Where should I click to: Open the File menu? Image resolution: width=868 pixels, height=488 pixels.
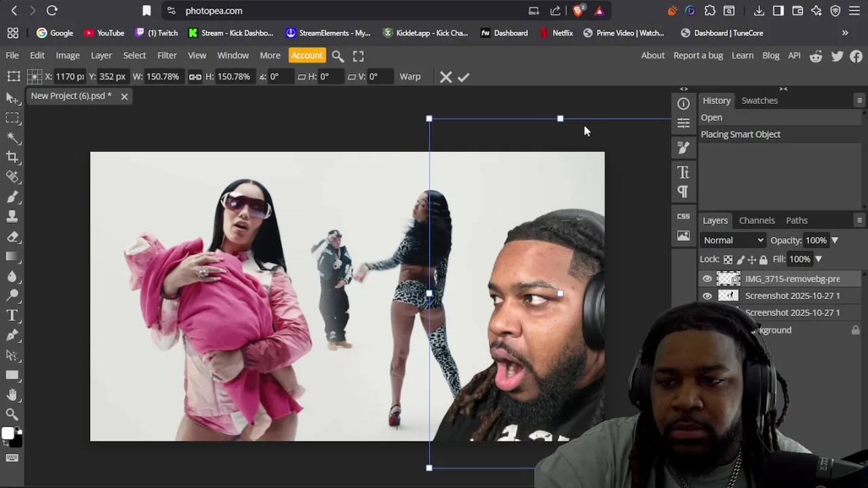(12, 56)
